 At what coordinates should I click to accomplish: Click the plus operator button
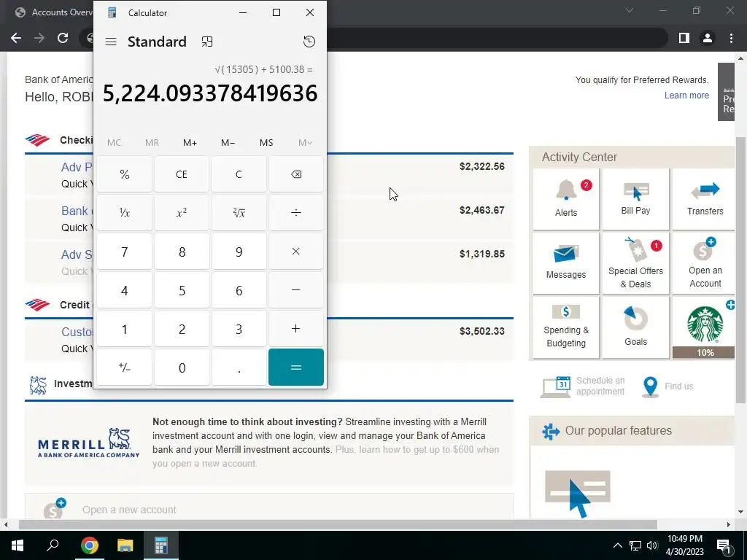click(x=296, y=329)
